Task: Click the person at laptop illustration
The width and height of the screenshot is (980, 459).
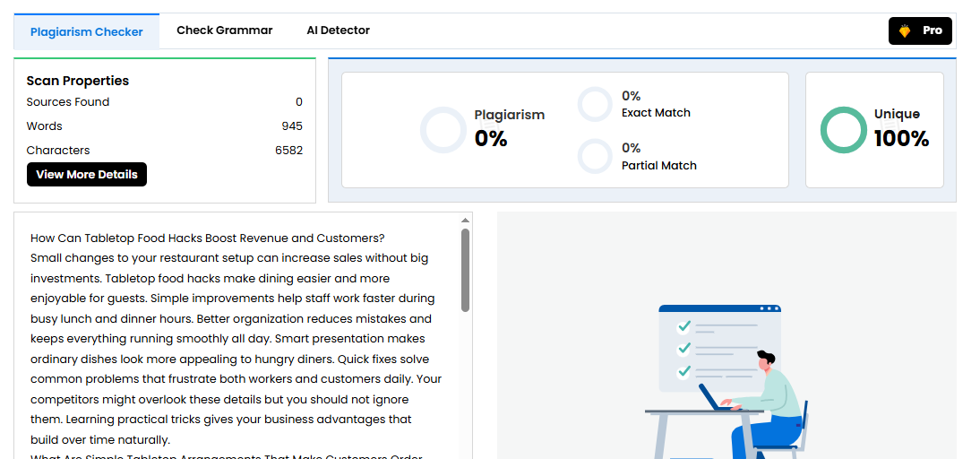Action: click(x=761, y=403)
